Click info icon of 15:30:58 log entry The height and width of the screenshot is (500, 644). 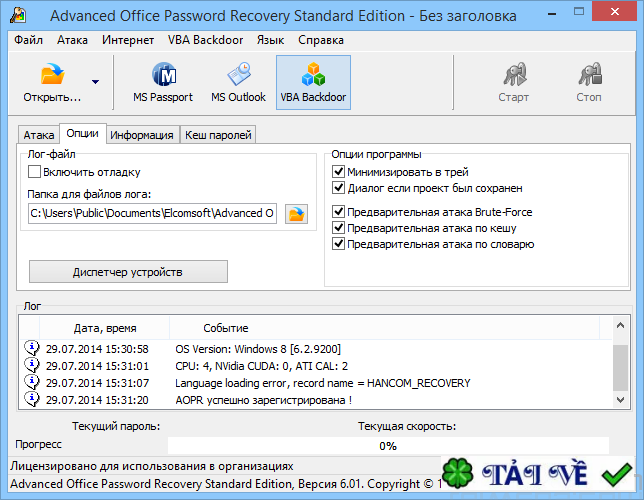pyautogui.click(x=32, y=348)
